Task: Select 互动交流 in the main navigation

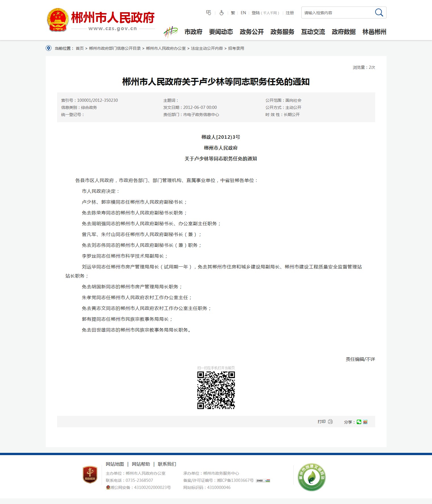Action: (x=313, y=32)
